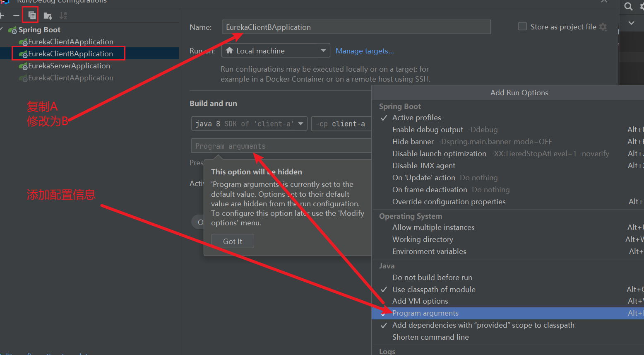Enable Store as project file
The height and width of the screenshot is (355, 644).
[x=523, y=27]
